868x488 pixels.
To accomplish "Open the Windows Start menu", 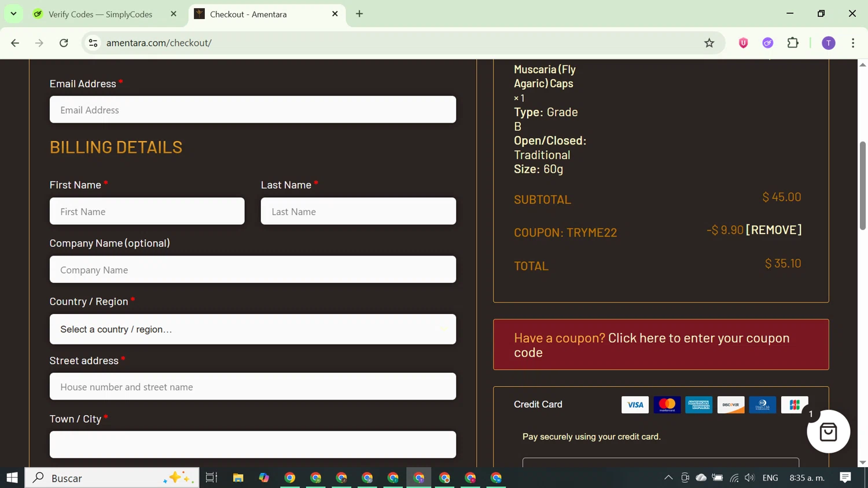I will [x=12, y=478].
